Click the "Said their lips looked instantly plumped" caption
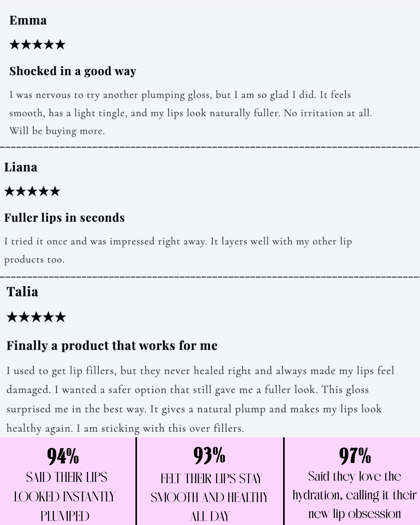The image size is (420, 525). [65, 497]
